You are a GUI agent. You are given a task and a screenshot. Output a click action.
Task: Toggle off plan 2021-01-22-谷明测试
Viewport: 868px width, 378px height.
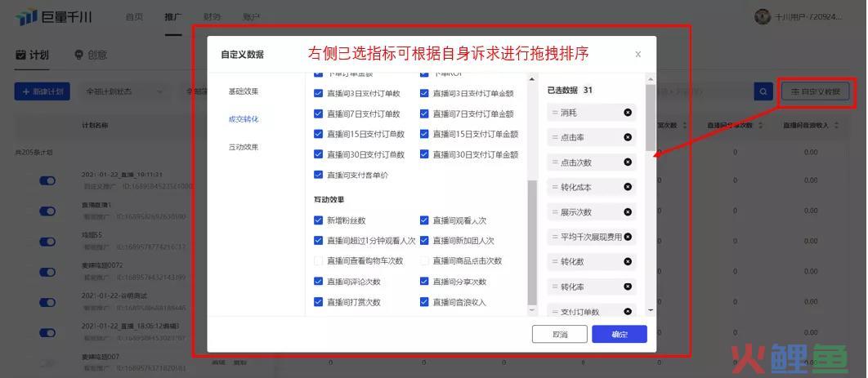point(47,302)
